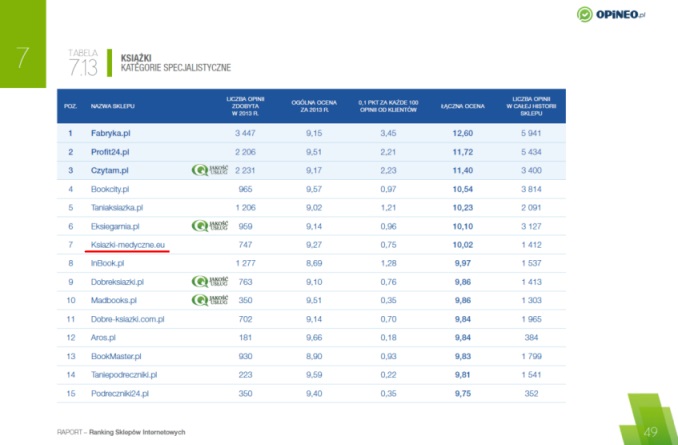Select Taniaksiazka.pl's total score 10,23
This screenshot has width=678, height=445.
point(463,208)
